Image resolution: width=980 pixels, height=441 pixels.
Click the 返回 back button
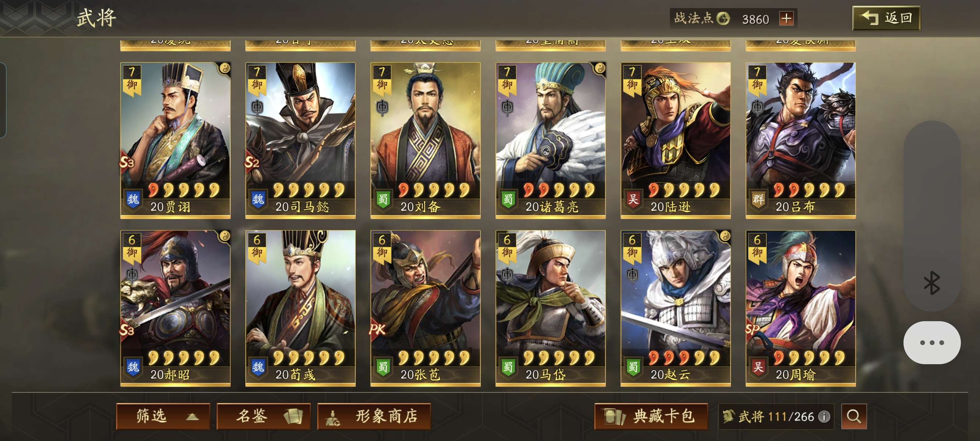click(x=886, y=18)
